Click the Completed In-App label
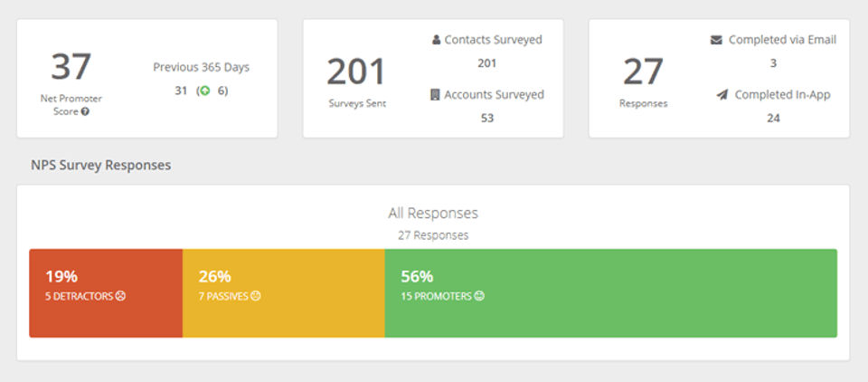Viewport: 868px width, 382px height. click(x=782, y=95)
